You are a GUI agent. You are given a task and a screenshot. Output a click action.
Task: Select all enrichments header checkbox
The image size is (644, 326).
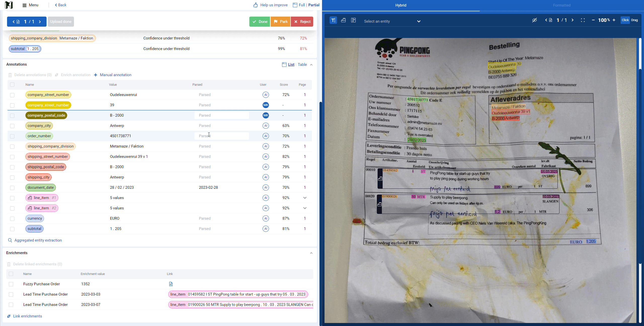coord(11,274)
